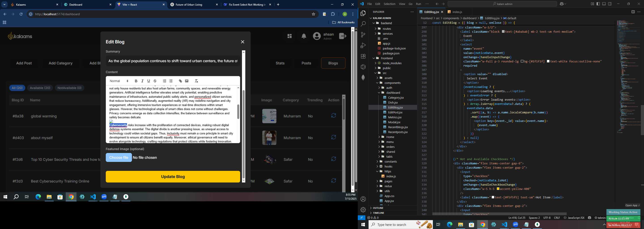This screenshot has height=229, width=644.
Task: Toggle italic formatting in blog editor
Action: [x=142, y=81]
